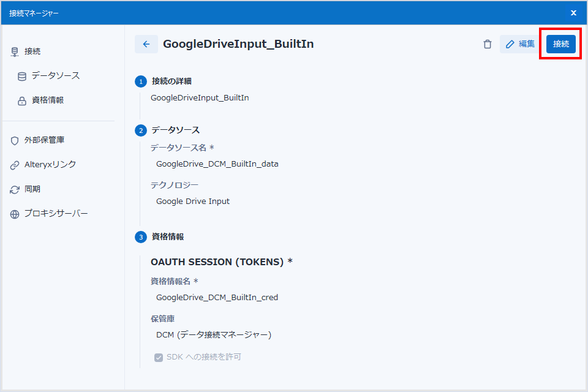Open 接続 in the sidebar

(32, 51)
